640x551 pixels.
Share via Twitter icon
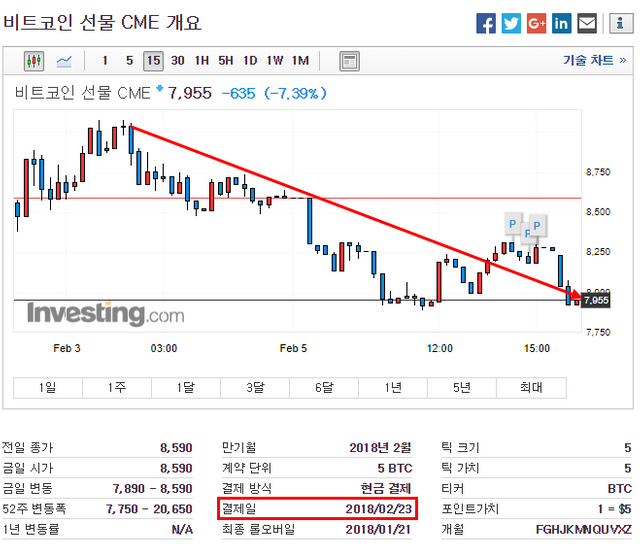[511, 22]
